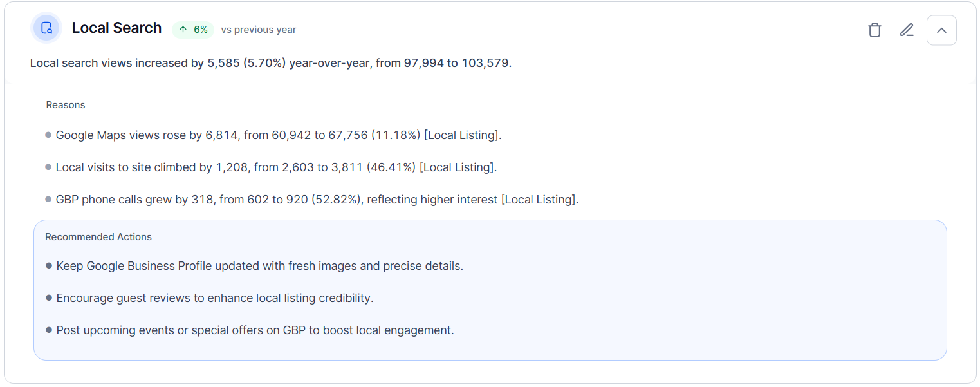Viewport: 980px width, 387px height.
Task: Click bullet beside GBP phone calls
Action: coord(48,200)
